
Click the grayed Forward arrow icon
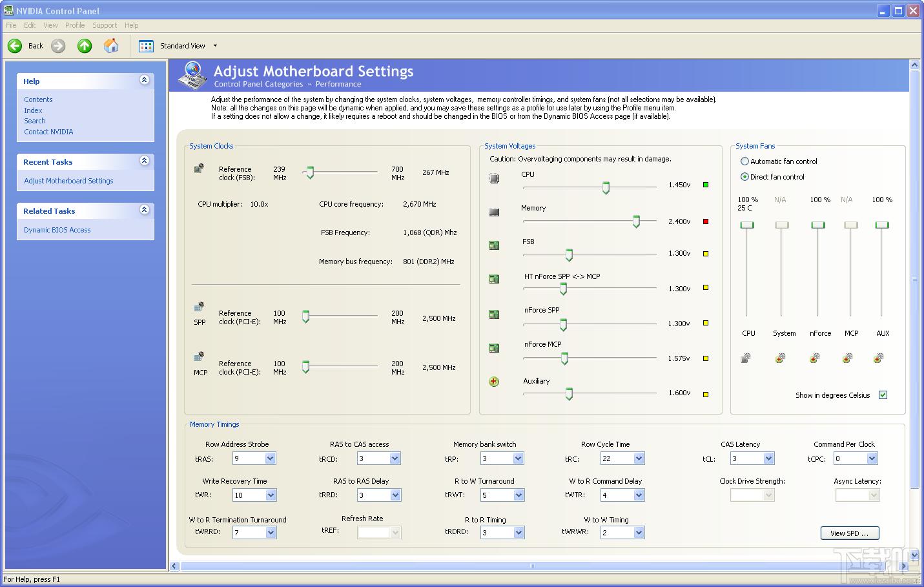[x=58, y=46]
